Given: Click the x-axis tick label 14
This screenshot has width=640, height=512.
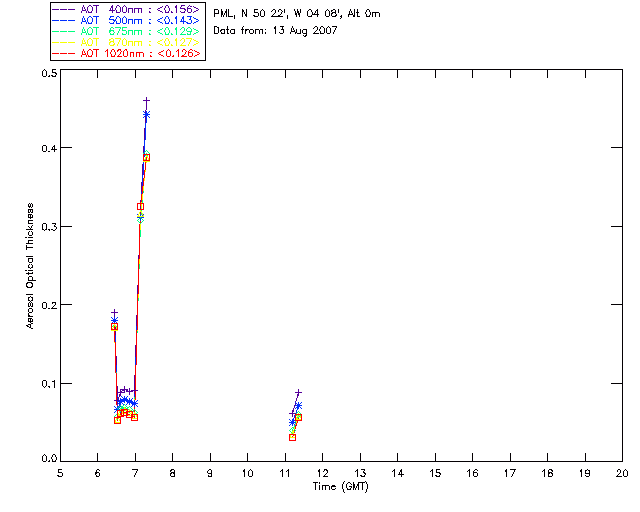Looking at the screenshot, I should click(398, 474).
